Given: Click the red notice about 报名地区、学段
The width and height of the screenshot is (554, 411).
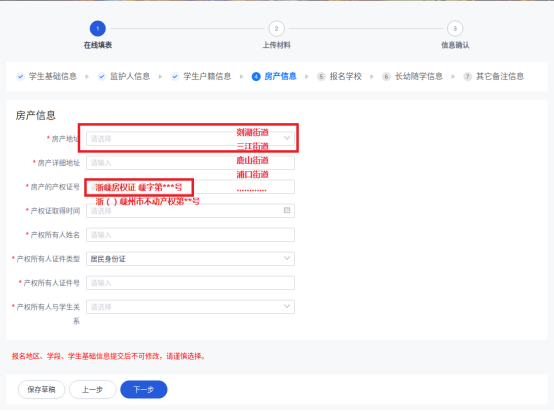Looking at the screenshot, I should coord(109,356).
